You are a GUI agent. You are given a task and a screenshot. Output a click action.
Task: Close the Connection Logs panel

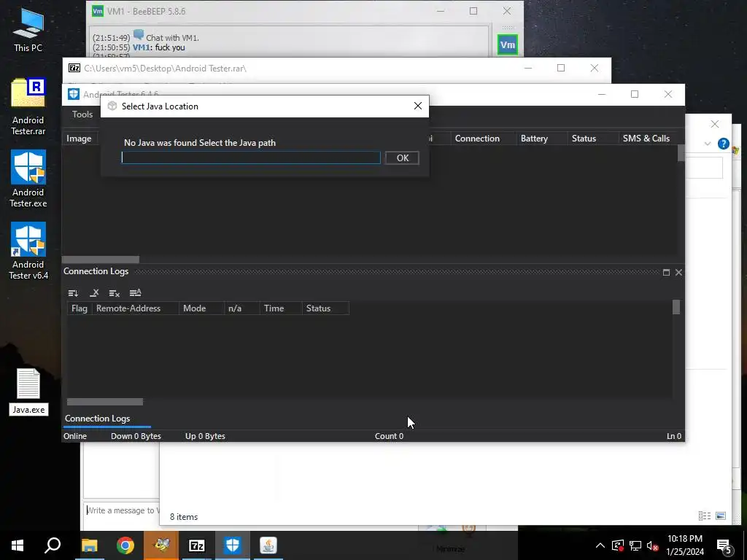point(678,273)
